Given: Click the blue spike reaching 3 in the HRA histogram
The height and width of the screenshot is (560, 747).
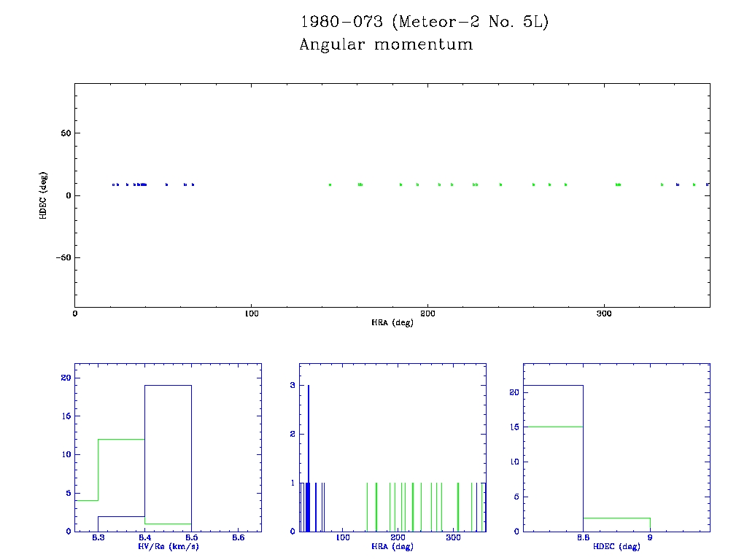Looking at the screenshot, I should (309, 437).
